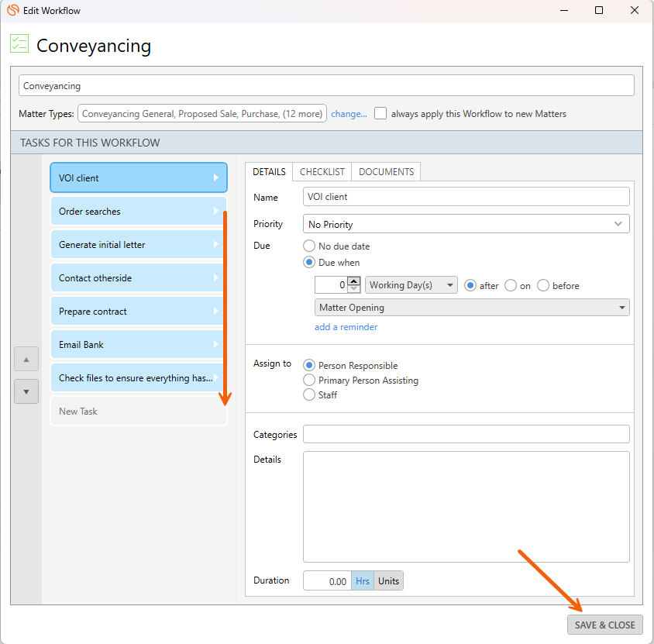Screen dimensions: 654x644
Task: Click arrow icon on Generate initial letter task
Action: point(216,245)
